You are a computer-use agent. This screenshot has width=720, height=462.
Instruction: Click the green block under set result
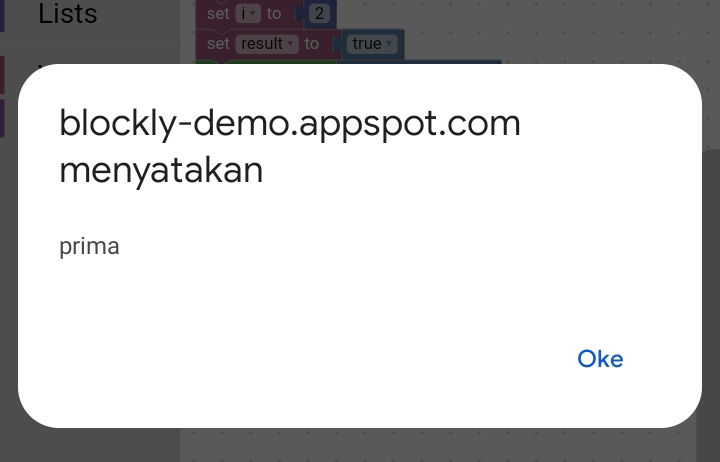[266, 62]
